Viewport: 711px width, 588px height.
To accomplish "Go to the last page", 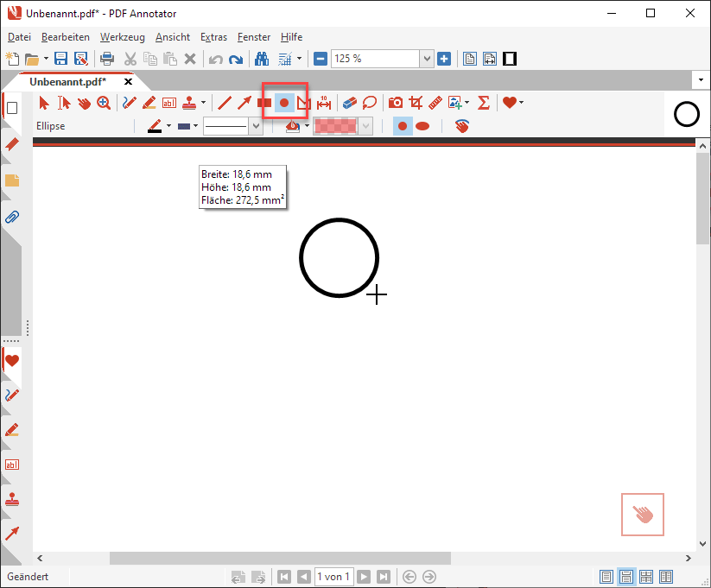I will [384, 577].
